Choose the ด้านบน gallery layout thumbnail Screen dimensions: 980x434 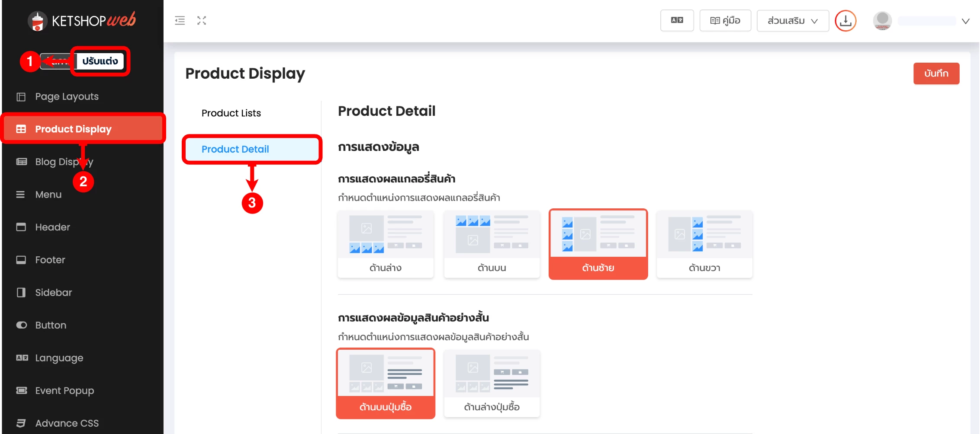pyautogui.click(x=492, y=244)
